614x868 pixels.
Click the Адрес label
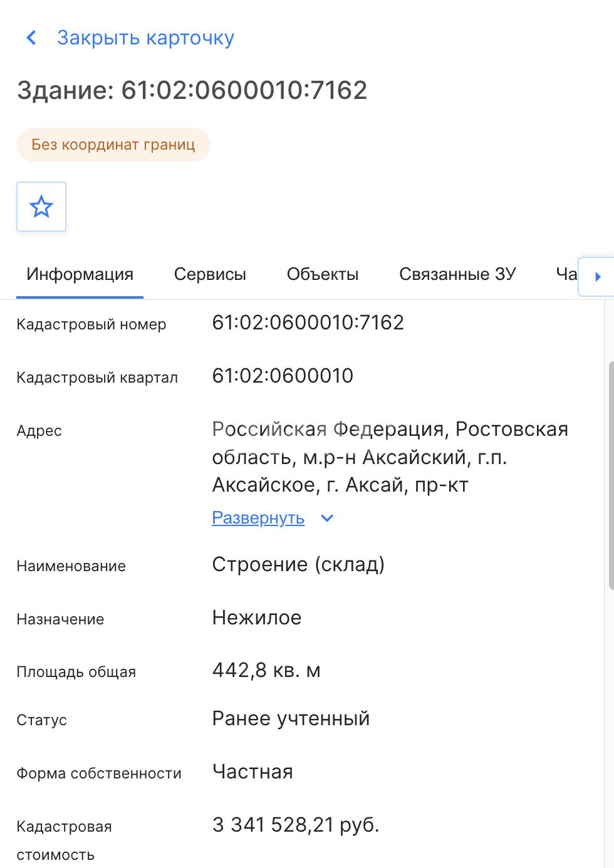(39, 431)
